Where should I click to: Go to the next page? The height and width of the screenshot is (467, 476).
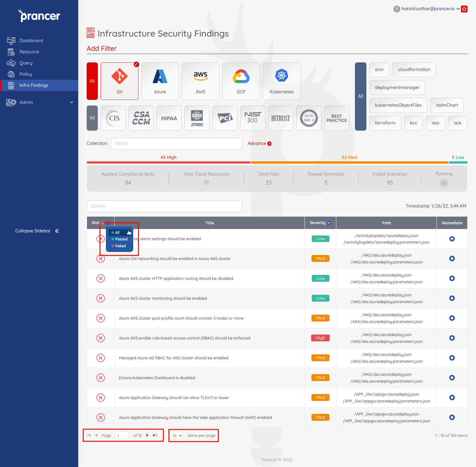147,435
